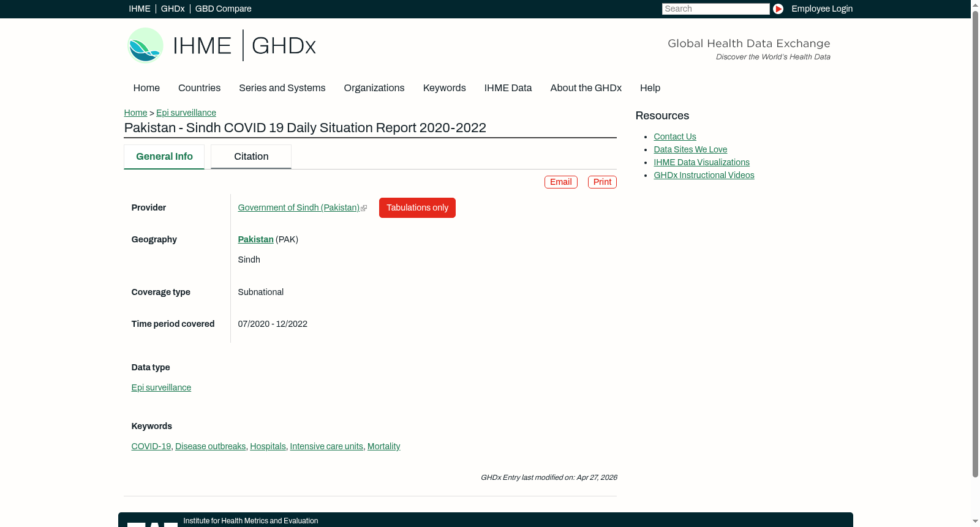980x527 pixels.
Task: Open the Pakistan geography link
Action: [255, 239]
